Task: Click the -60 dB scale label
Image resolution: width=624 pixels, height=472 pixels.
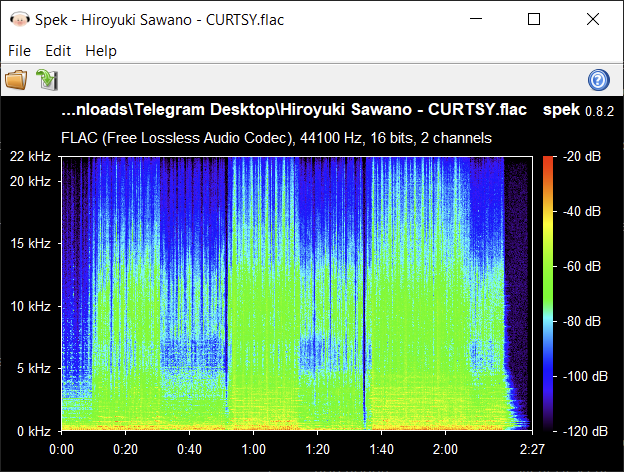Action: [x=582, y=266]
